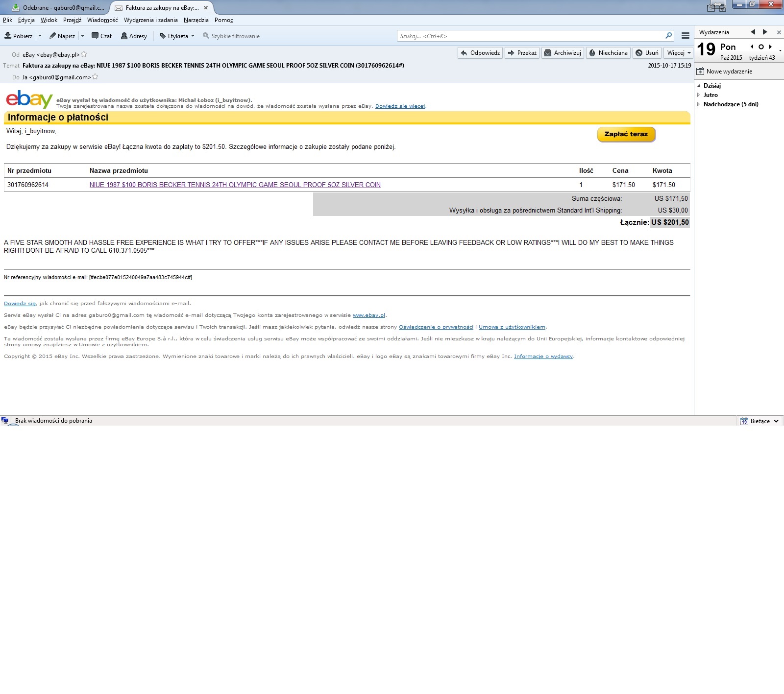The height and width of the screenshot is (694, 784).
Task: Click the Brak wiadomości do pobrania status text
Action: coord(53,421)
